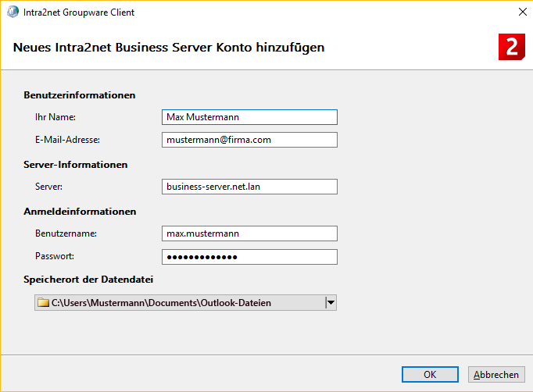Click the "Ihr Name:" label
Screen dimensions: 533x392
pyautogui.click(x=56, y=117)
